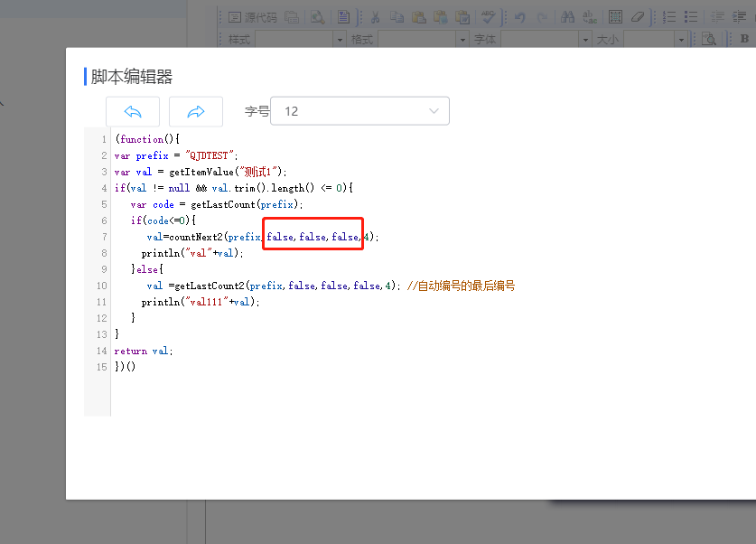Screen dimensions: 756x544
Task: Click (function(){ on code line 1
Action: (147, 139)
